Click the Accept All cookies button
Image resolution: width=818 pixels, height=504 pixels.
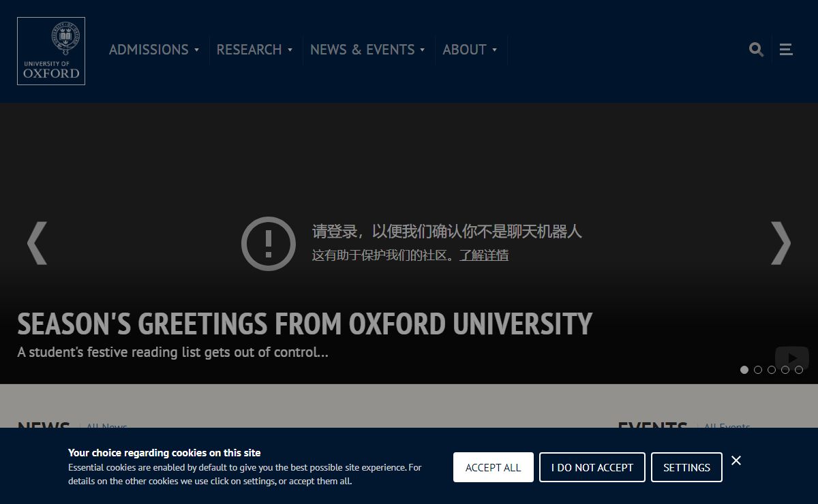click(494, 467)
